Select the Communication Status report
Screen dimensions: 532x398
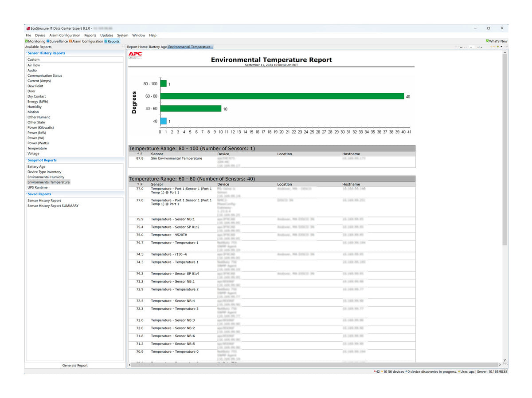tap(45, 76)
